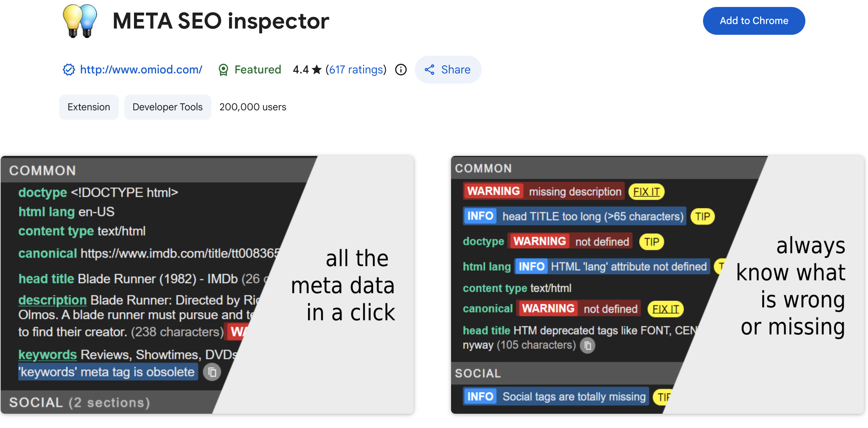Click TIP next to the doctype warning
The height and width of the screenshot is (428, 868).
pos(652,241)
